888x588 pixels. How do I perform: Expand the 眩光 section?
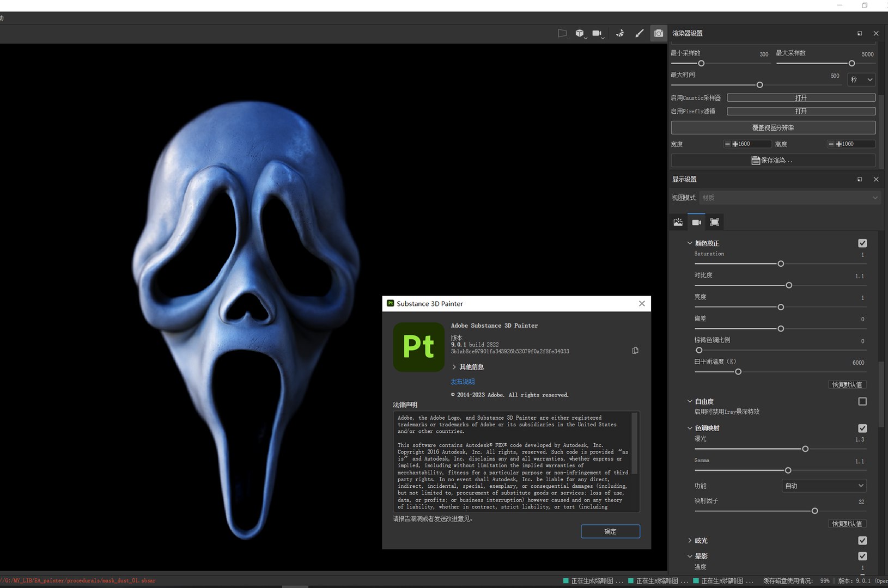coord(690,541)
